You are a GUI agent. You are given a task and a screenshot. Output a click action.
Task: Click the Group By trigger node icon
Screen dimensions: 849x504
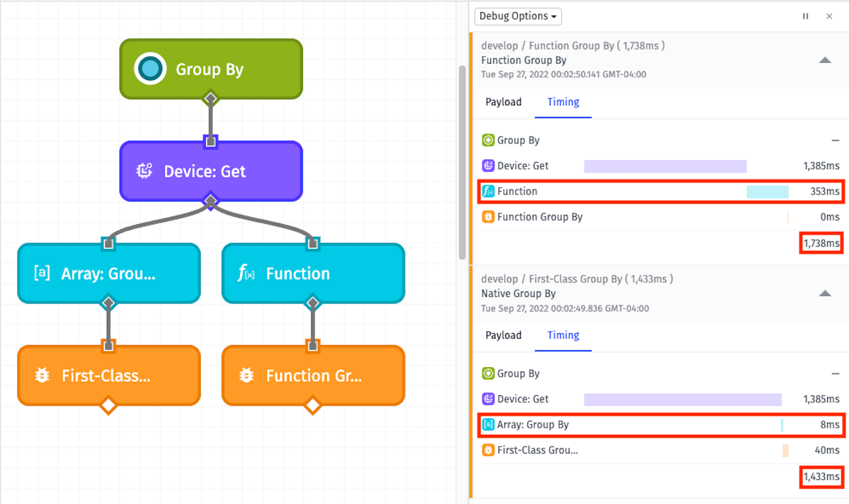[x=150, y=69]
